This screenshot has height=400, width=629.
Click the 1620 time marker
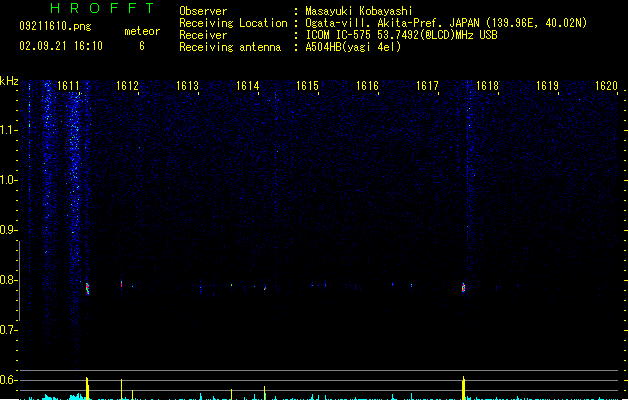(x=607, y=86)
